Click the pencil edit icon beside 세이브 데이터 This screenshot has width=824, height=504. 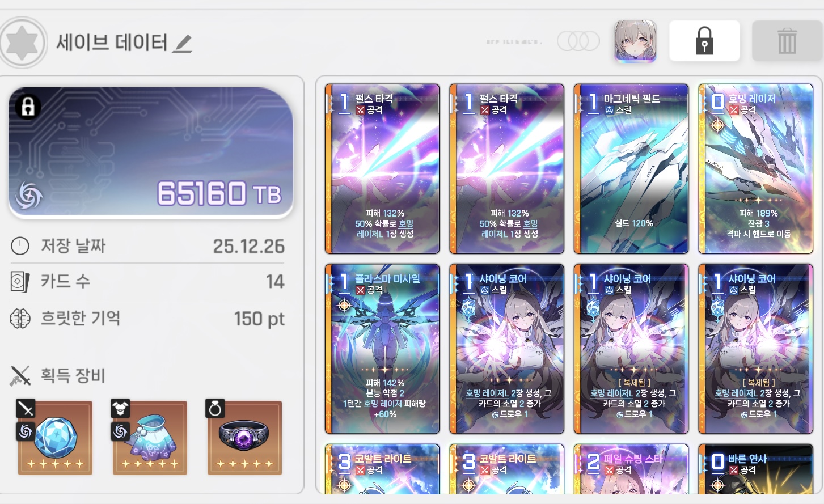pyautogui.click(x=182, y=44)
